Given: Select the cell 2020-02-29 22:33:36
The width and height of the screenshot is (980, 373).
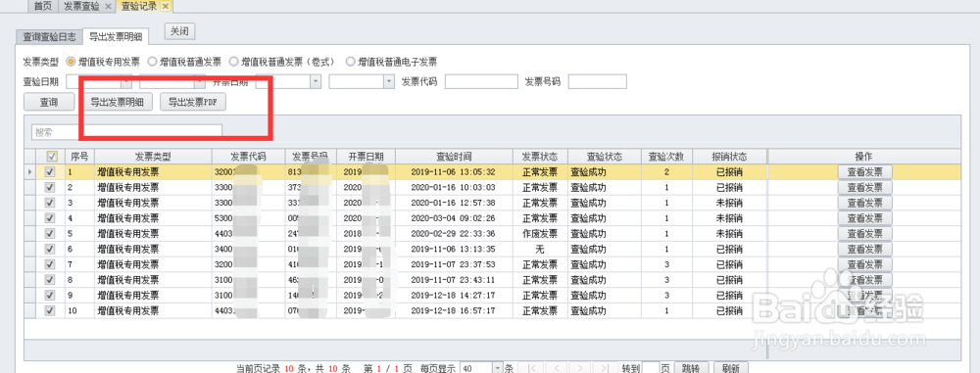Looking at the screenshot, I should (454, 233).
